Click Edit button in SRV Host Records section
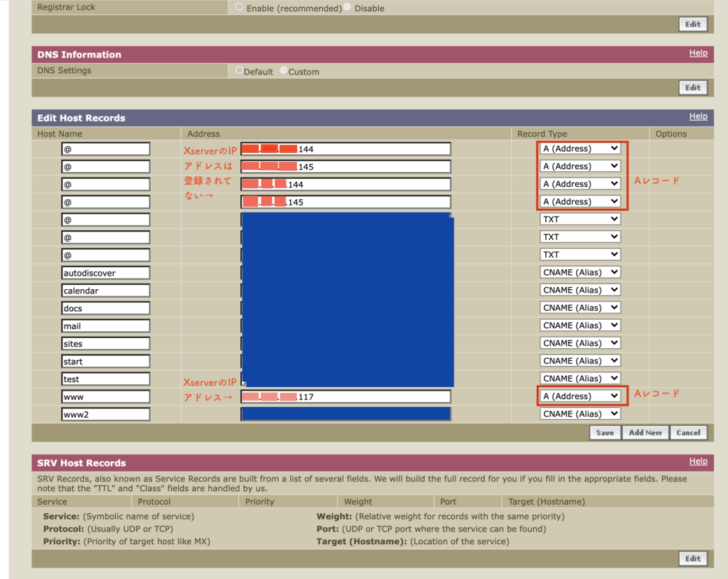728x579 pixels. click(x=693, y=558)
